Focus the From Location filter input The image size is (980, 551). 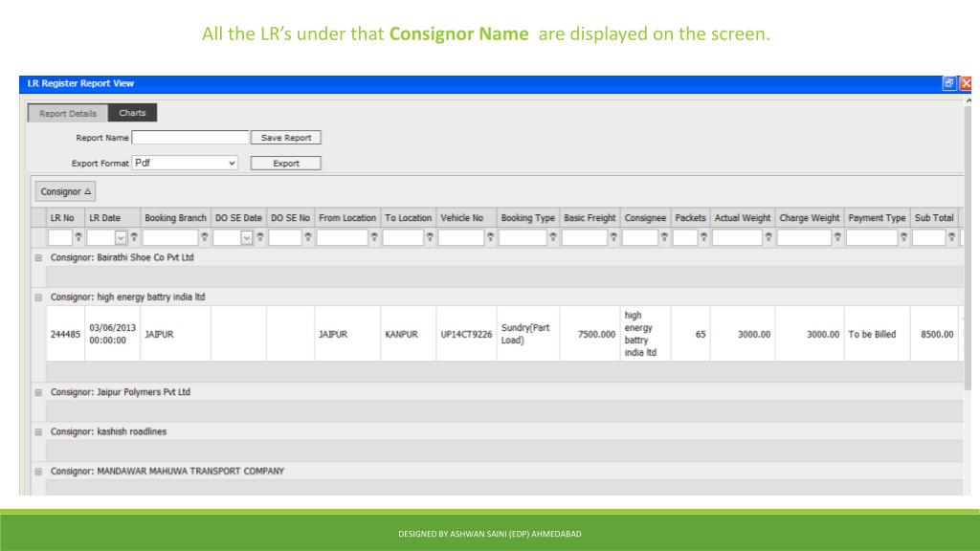coord(343,237)
